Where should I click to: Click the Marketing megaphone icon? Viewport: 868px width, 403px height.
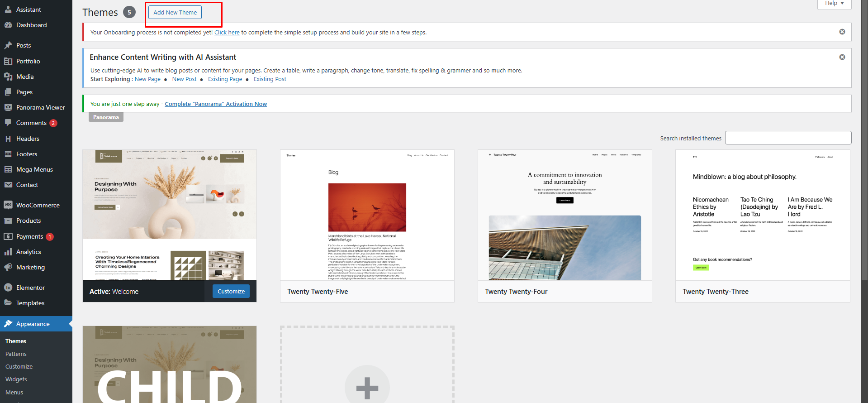pos(8,267)
